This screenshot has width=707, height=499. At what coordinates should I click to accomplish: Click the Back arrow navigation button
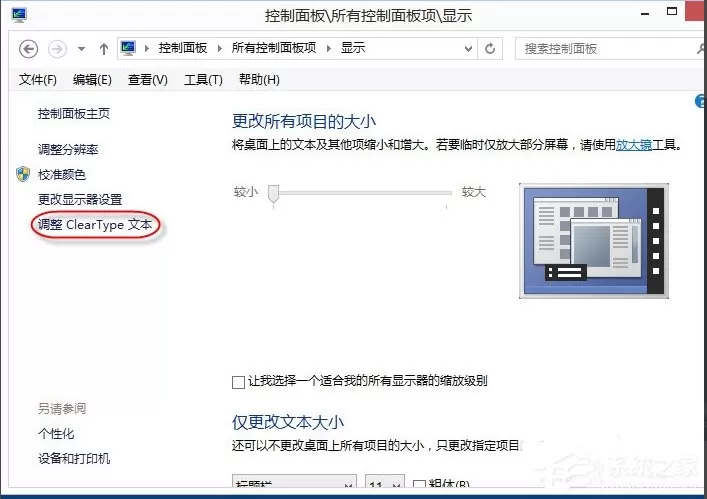pos(28,49)
